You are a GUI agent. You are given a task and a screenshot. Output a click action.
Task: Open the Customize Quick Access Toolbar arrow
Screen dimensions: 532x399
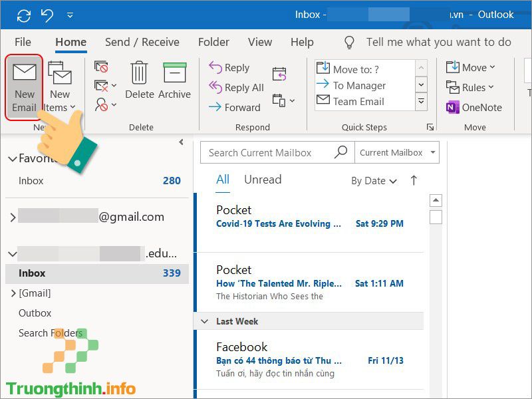tap(70, 15)
